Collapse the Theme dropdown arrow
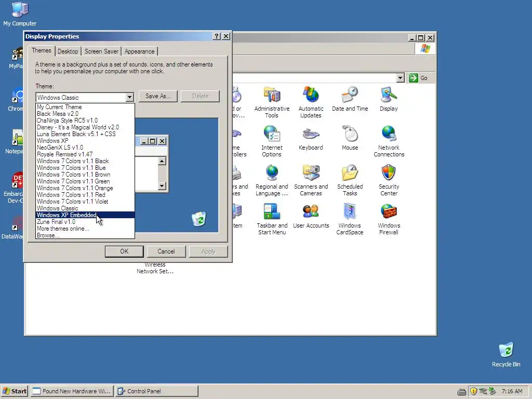This screenshot has width=532, height=399. click(129, 97)
